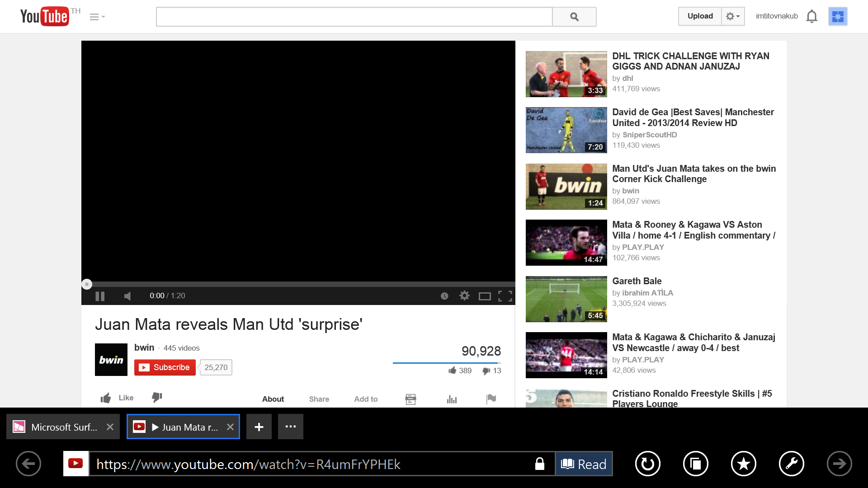Image resolution: width=868 pixels, height=488 pixels.
Task: Open browser tab tools ellipsis menu
Action: (291, 427)
